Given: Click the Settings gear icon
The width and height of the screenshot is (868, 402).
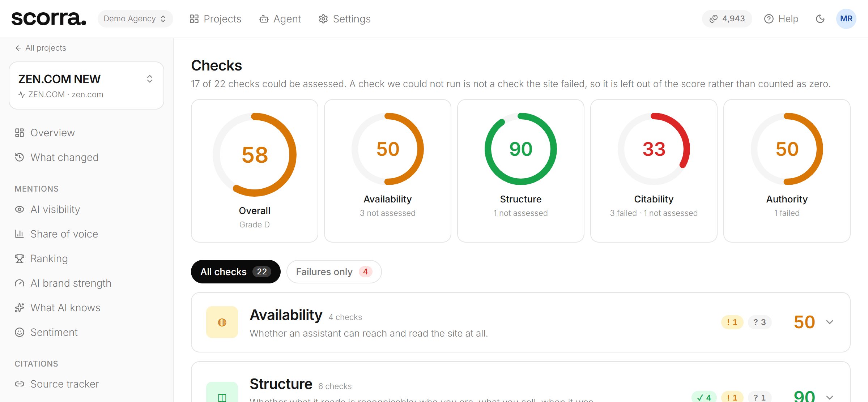Looking at the screenshot, I should (323, 19).
